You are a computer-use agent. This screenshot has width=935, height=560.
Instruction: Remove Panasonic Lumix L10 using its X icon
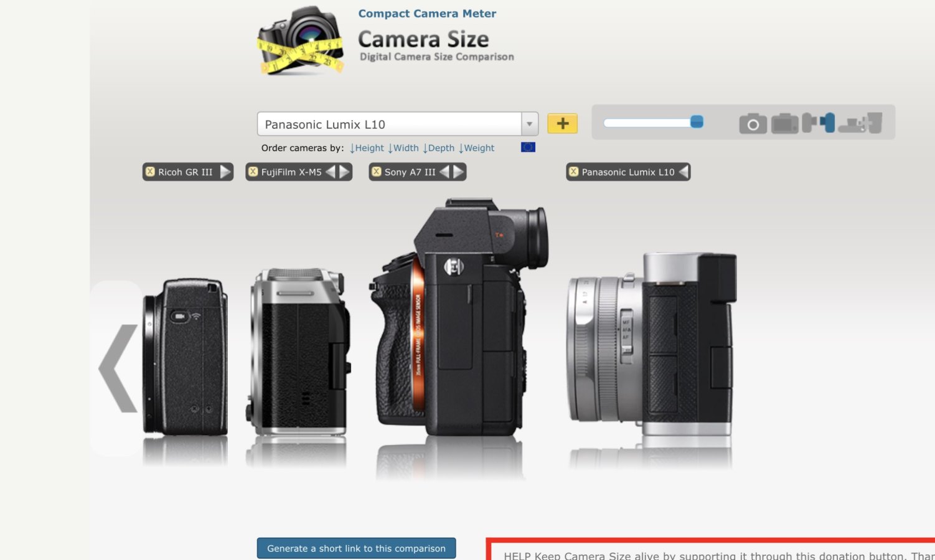[574, 172]
